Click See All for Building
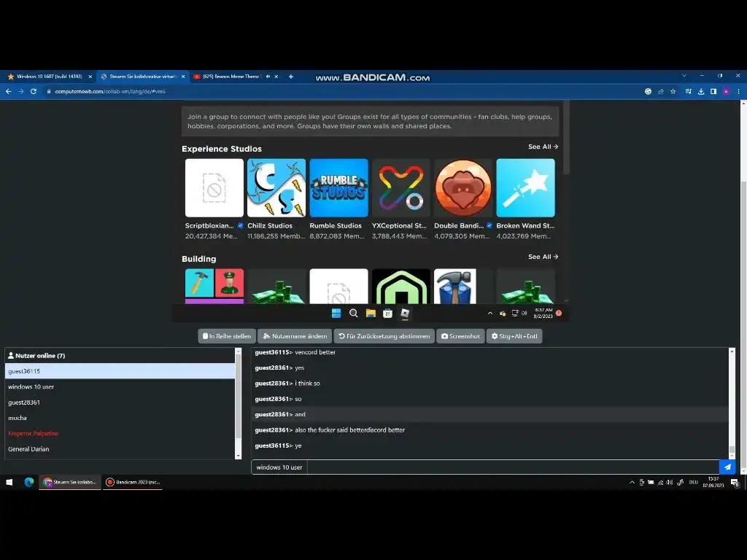 point(543,257)
